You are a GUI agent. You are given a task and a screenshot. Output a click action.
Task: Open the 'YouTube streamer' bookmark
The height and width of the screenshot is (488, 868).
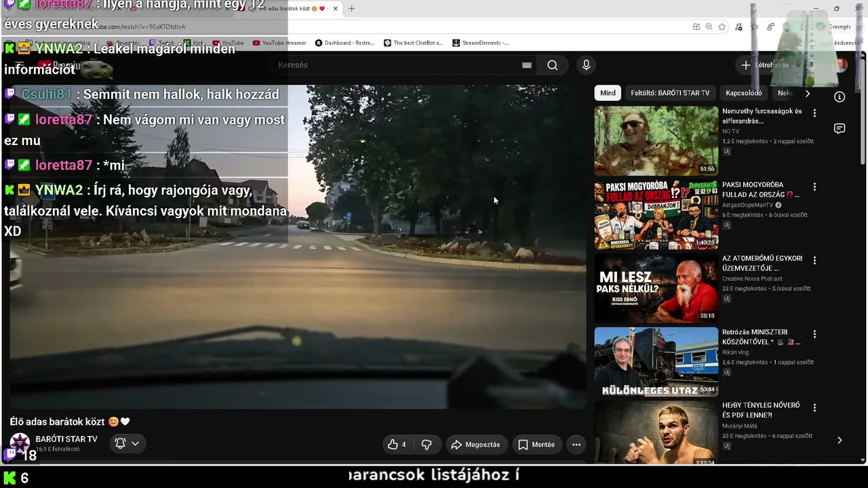pyautogui.click(x=279, y=43)
